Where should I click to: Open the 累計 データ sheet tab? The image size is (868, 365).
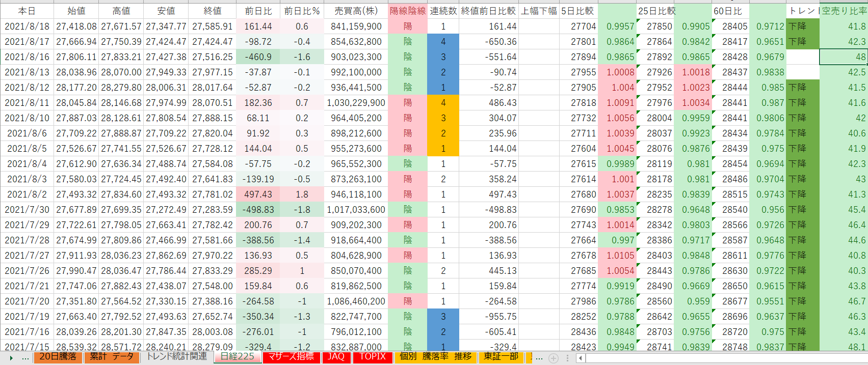111,357
